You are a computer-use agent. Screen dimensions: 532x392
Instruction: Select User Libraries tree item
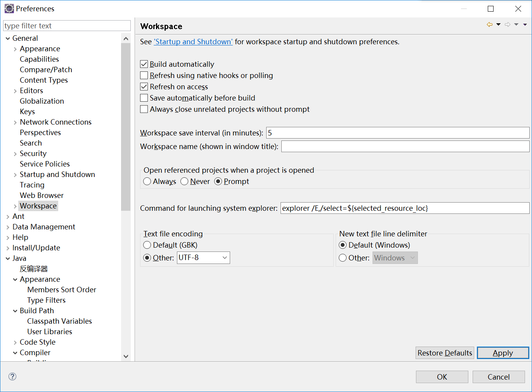50,331
